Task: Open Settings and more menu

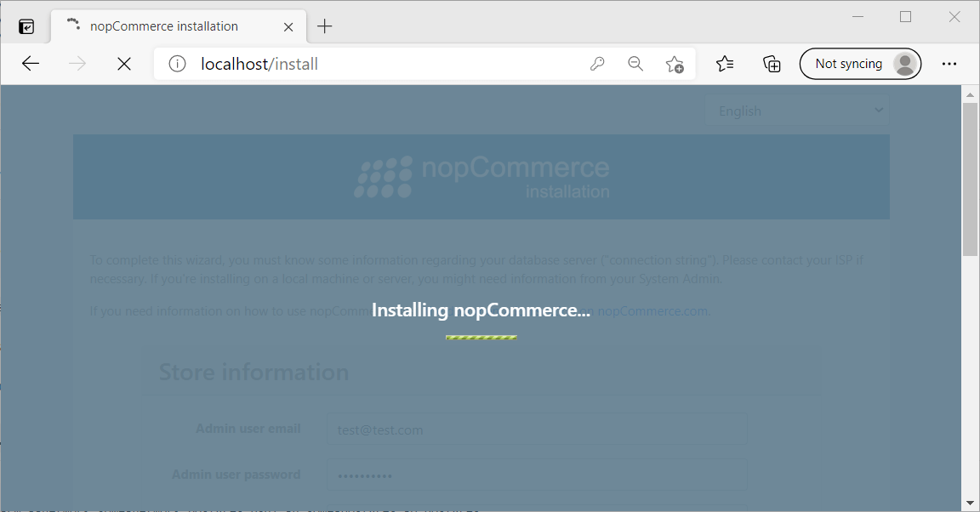Action: tap(949, 64)
